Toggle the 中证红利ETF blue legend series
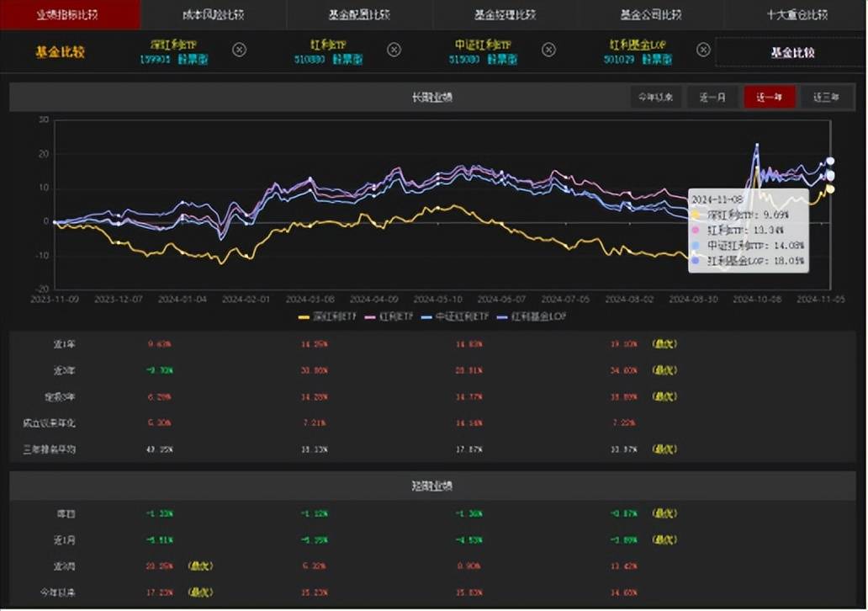The image size is (868, 611). [455, 316]
